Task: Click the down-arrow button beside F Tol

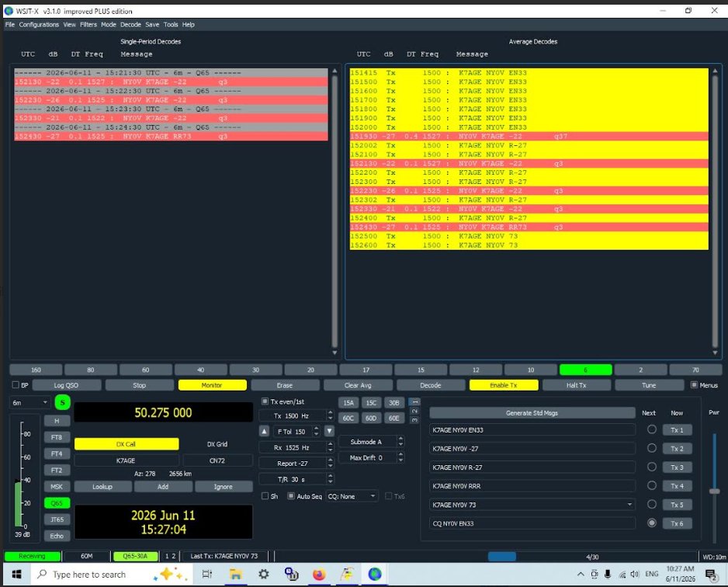Action: click(329, 432)
